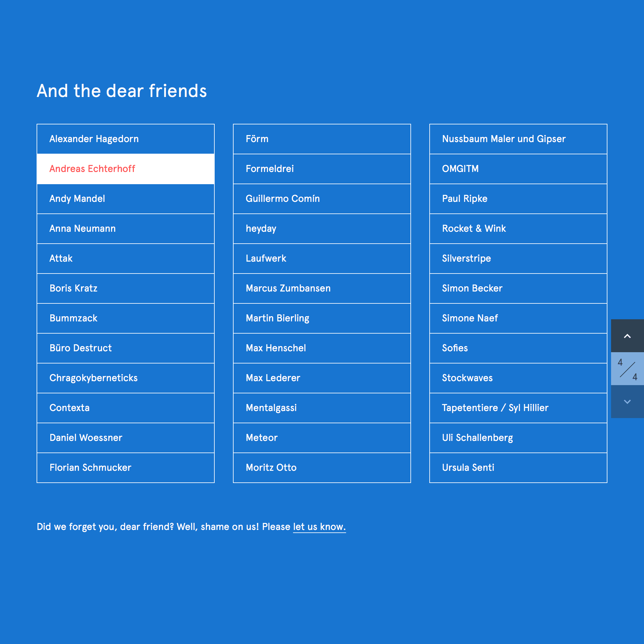Open Rocket & Wink entry
Viewport: 644px width, 644px height.
tap(518, 229)
